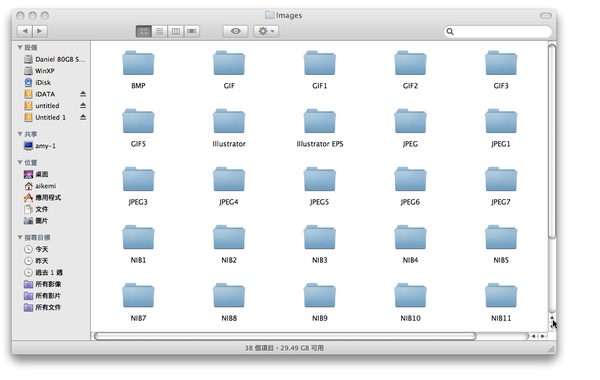This screenshot has width=600, height=380.
Task: Select the JPEG3 folder
Action: 138,179
